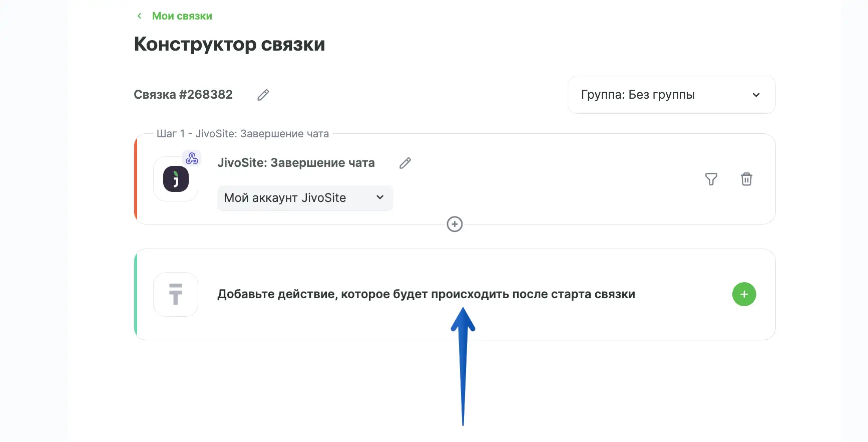Click the gray placeholder action icon
This screenshot has width=868, height=442.
tap(176, 294)
